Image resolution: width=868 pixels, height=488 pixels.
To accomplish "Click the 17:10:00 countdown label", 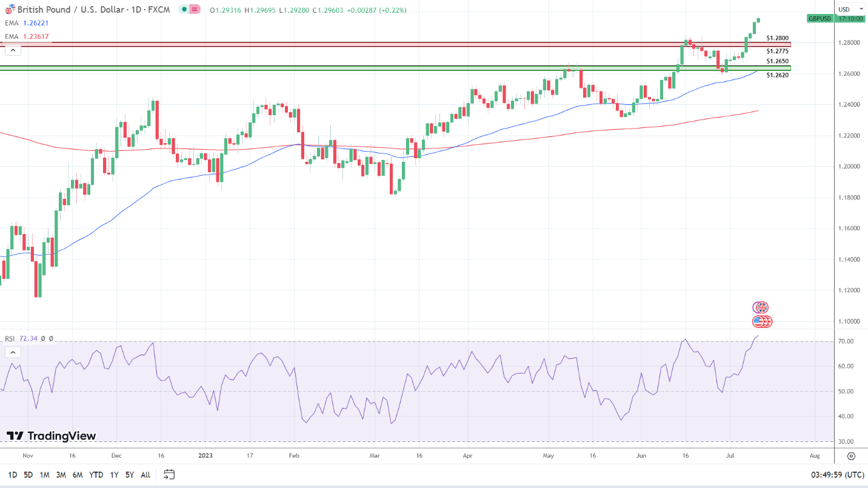I will (x=850, y=19).
